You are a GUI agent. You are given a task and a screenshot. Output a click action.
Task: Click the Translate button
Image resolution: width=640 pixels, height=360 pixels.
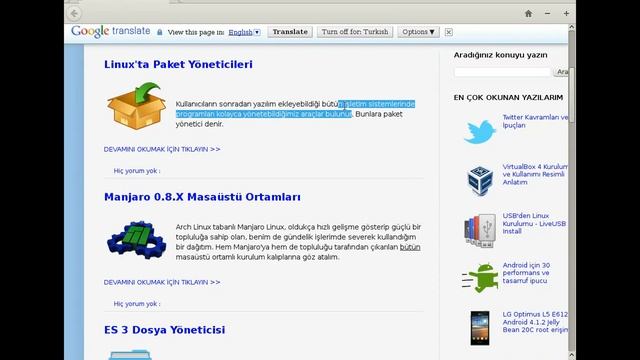pyautogui.click(x=290, y=32)
